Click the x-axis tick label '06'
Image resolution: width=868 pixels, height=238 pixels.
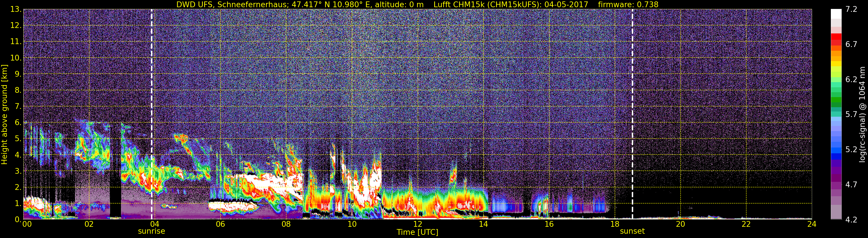click(x=220, y=224)
